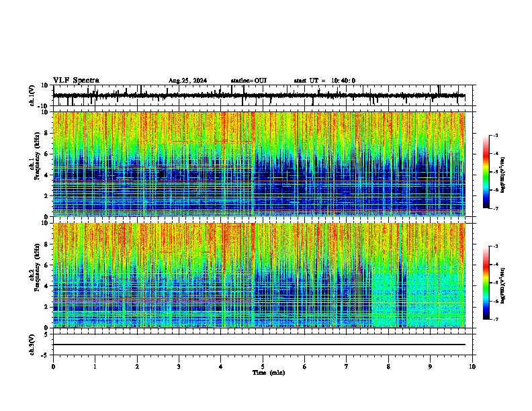Click the flat ch.3 voltage line plot

(259, 345)
